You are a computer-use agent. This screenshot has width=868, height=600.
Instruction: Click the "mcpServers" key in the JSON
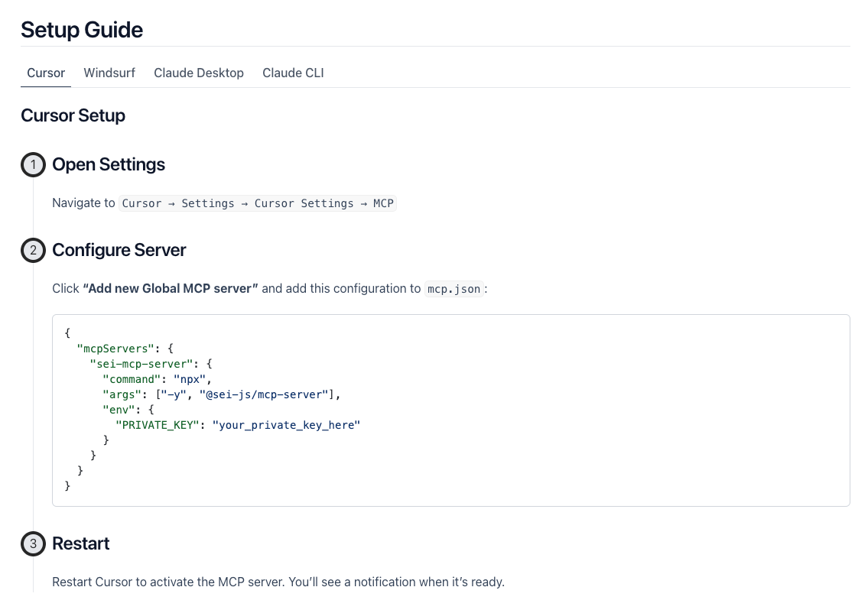point(113,349)
